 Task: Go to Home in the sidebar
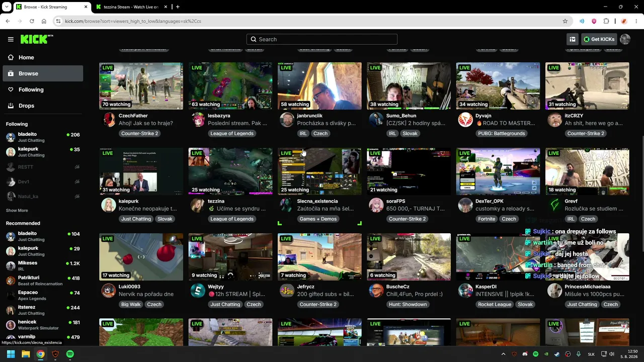click(x=43, y=57)
